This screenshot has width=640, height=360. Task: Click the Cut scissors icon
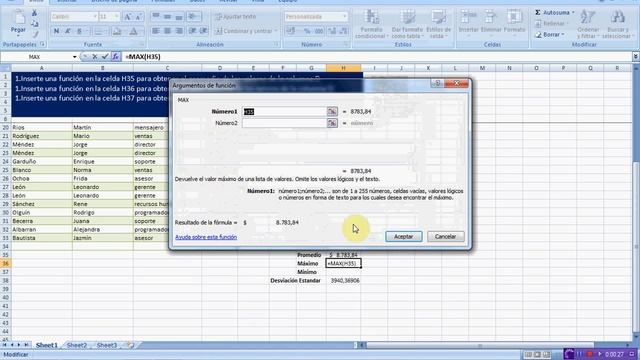(x=35, y=13)
